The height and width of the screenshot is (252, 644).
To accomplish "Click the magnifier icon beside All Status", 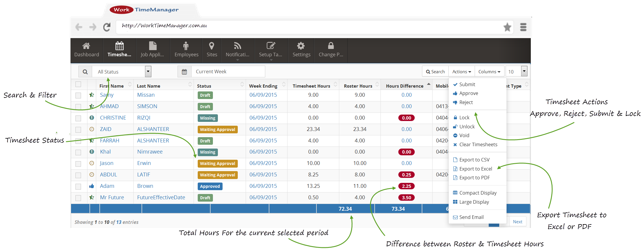I will 85,71.
